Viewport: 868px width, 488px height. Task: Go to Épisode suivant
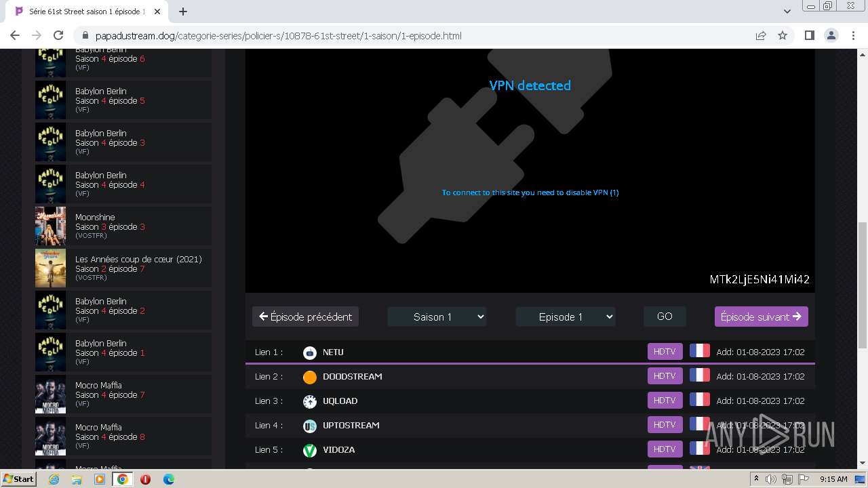pos(762,317)
